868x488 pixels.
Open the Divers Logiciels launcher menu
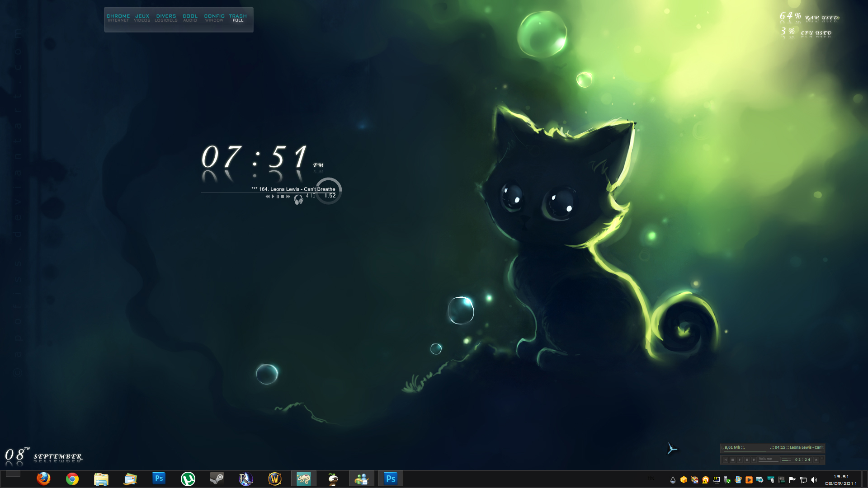(x=166, y=18)
